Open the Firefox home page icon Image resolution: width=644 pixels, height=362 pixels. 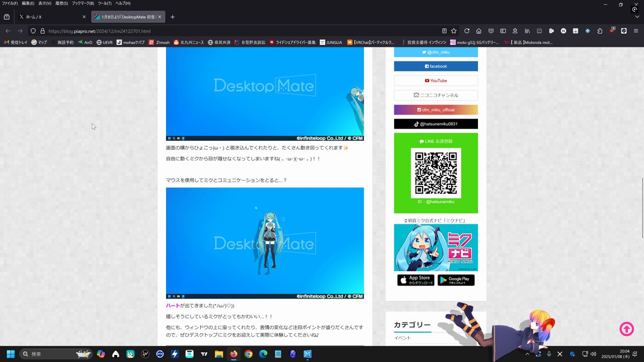click(x=478, y=31)
